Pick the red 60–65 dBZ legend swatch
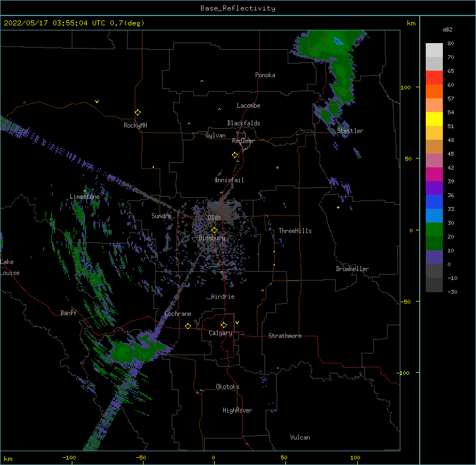Screen dimensions: 476x465 point(434,77)
